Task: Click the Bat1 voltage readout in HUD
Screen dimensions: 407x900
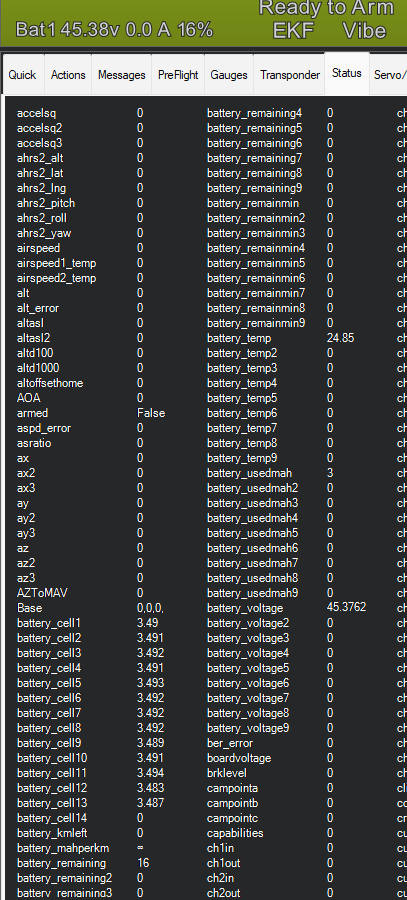Action: point(114,29)
